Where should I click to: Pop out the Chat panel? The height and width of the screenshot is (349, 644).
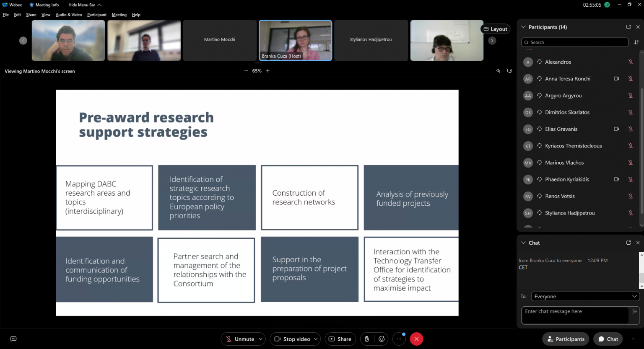628,243
